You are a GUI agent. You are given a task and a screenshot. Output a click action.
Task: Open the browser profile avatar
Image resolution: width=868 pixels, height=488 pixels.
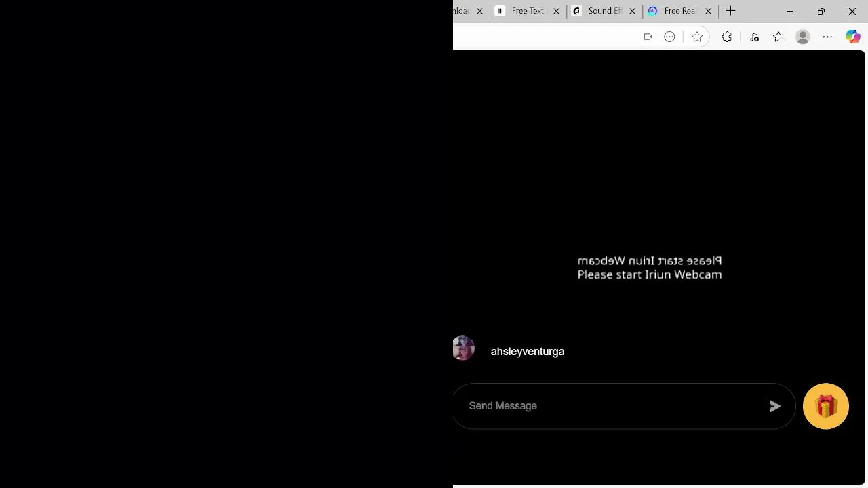(x=803, y=37)
